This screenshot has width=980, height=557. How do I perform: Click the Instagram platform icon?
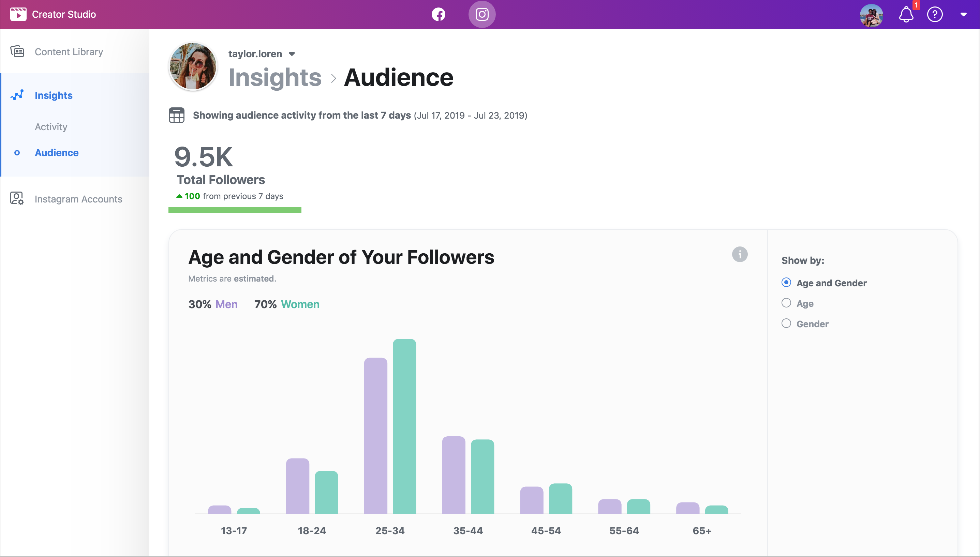[482, 14]
